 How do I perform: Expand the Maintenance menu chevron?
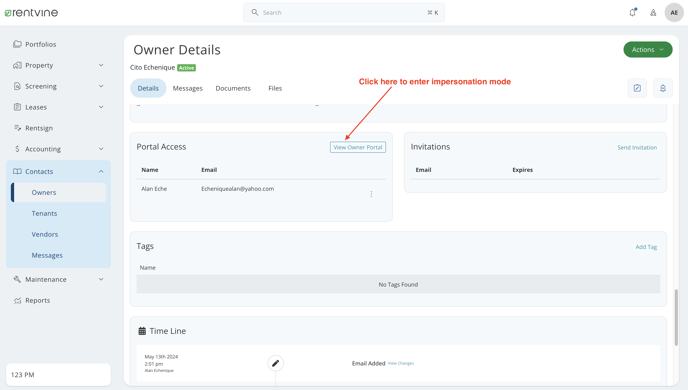101,279
